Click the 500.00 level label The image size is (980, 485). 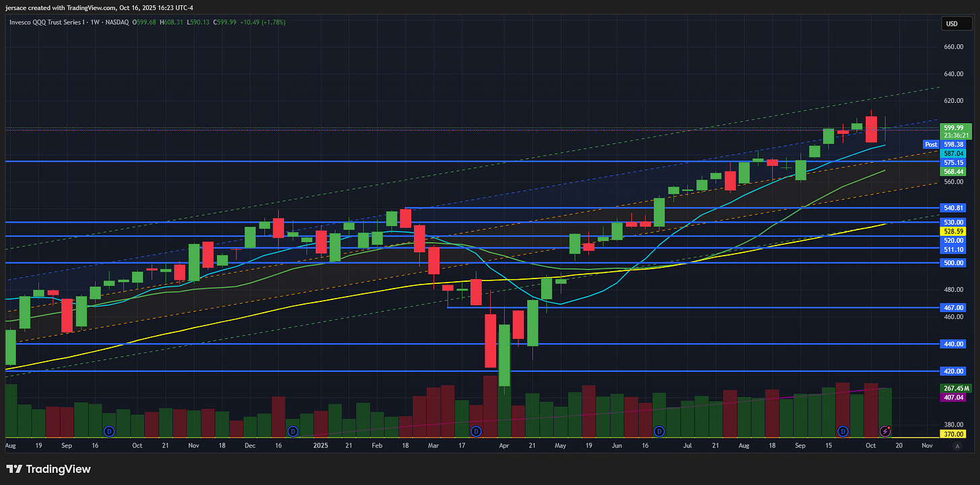click(x=954, y=263)
